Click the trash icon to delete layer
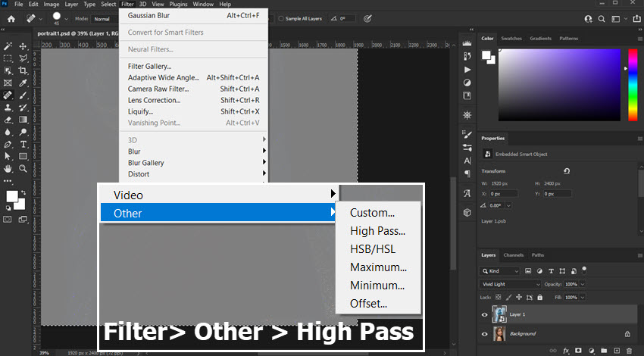Image resolution: width=644 pixels, height=356 pixels. (x=629, y=351)
